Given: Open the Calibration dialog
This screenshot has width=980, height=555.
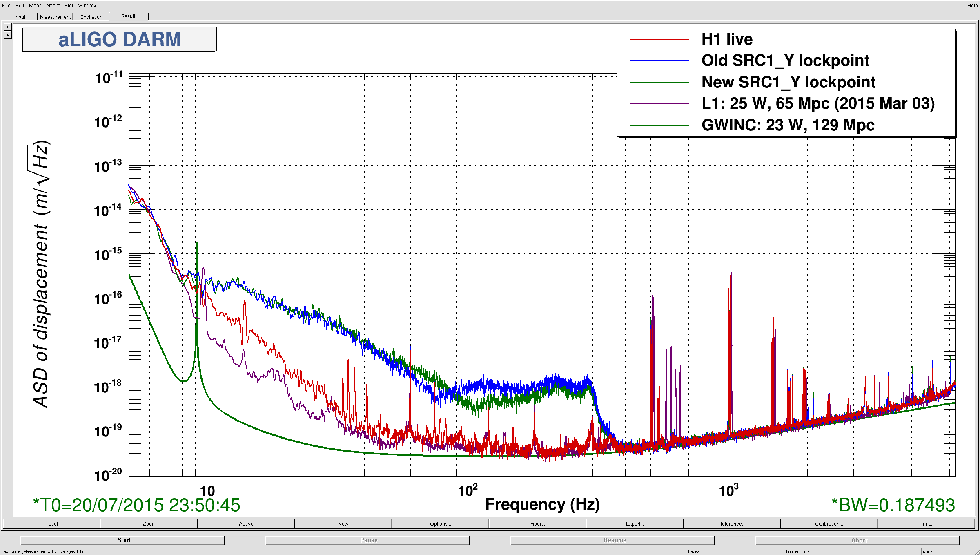Looking at the screenshot, I should pyautogui.click(x=829, y=524).
